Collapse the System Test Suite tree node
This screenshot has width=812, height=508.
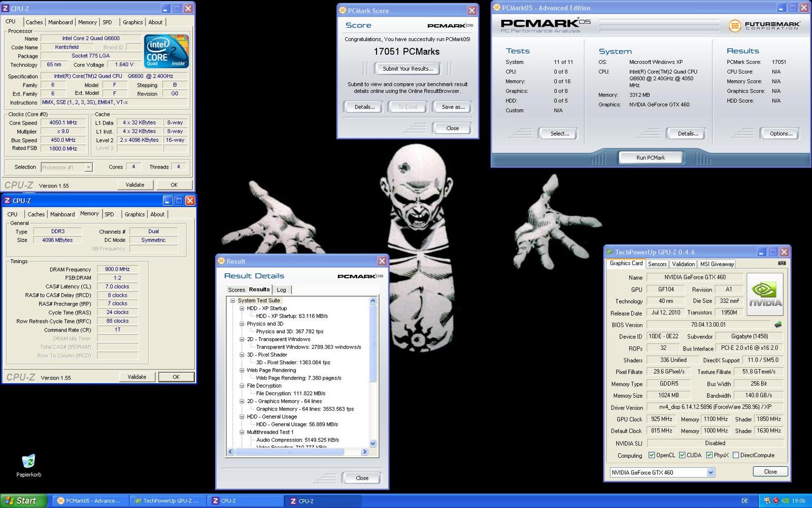click(x=232, y=301)
